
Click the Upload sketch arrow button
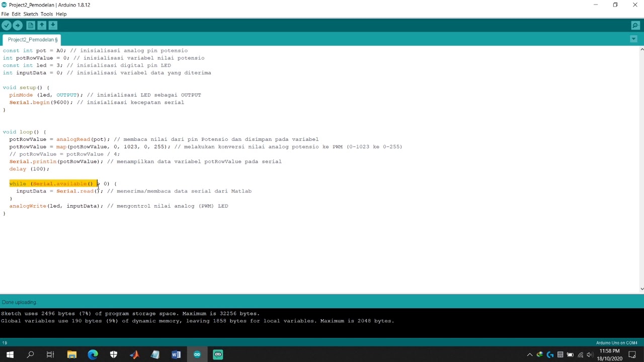click(x=18, y=25)
